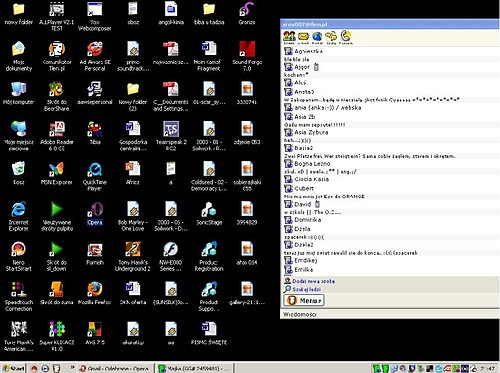Open MSN Explorer desktop icon

pyautogui.click(x=57, y=173)
